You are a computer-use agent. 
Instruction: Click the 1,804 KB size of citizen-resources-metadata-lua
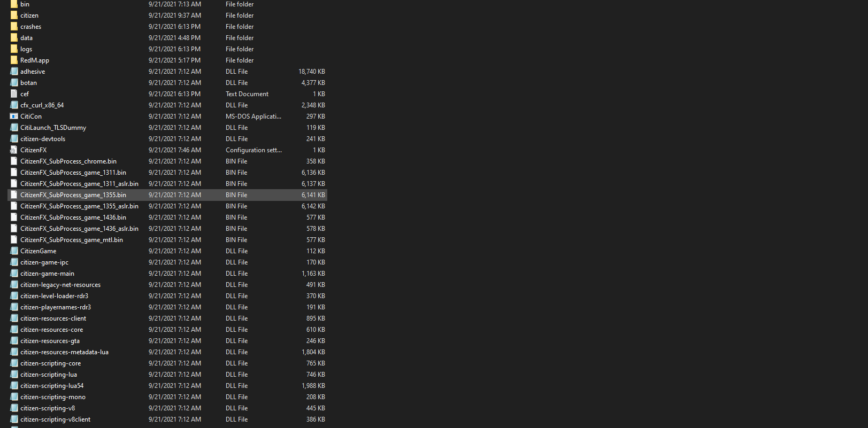(313, 352)
